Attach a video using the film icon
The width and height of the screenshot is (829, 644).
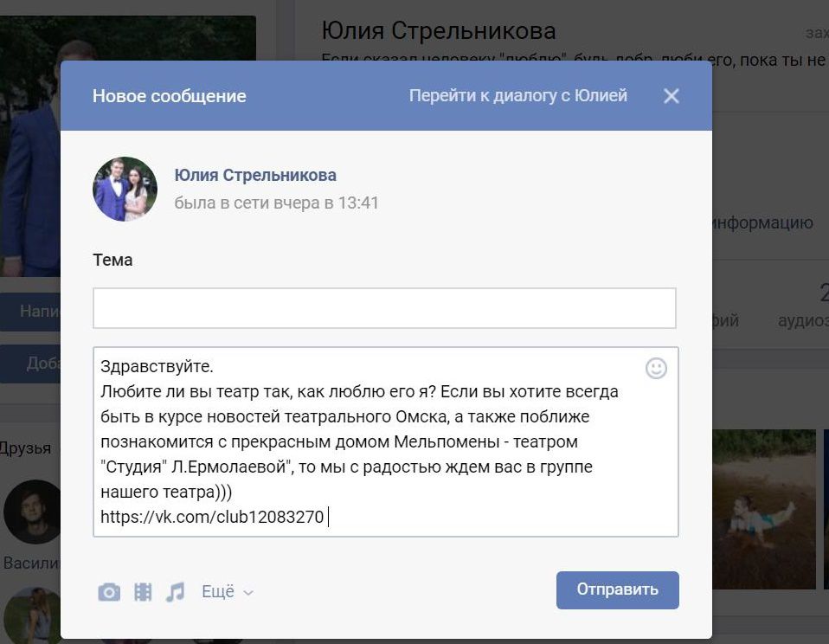coord(143,592)
